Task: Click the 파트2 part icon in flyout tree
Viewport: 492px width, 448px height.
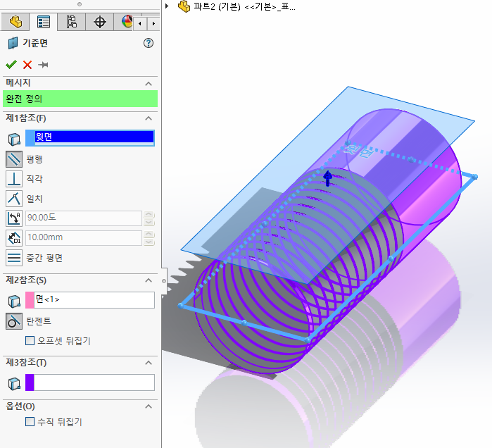Action: tap(184, 6)
